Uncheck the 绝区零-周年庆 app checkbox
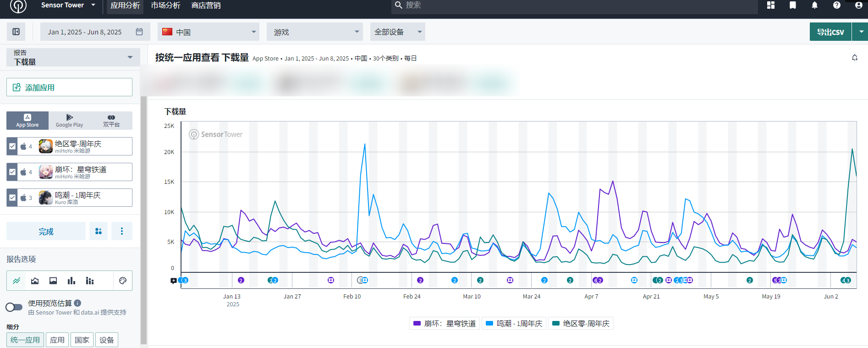868x348 pixels. pos(12,146)
